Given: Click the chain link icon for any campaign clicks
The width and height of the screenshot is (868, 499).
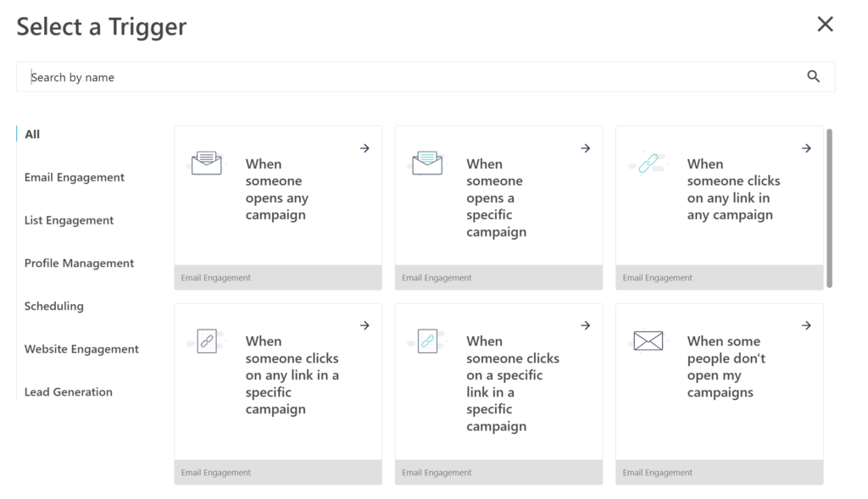Looking at the screenshot, I should [x=648, y=163].
